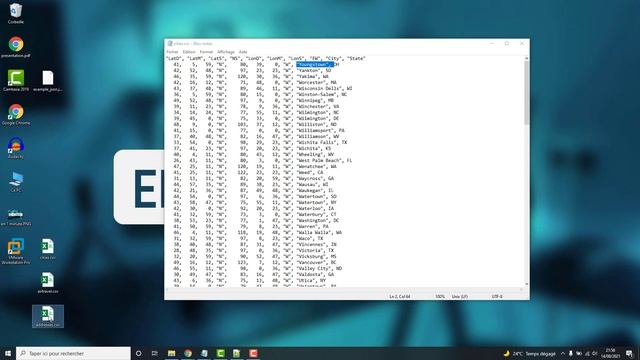Click the scroll-down arrow in Notepad

[x=527, y=284]
